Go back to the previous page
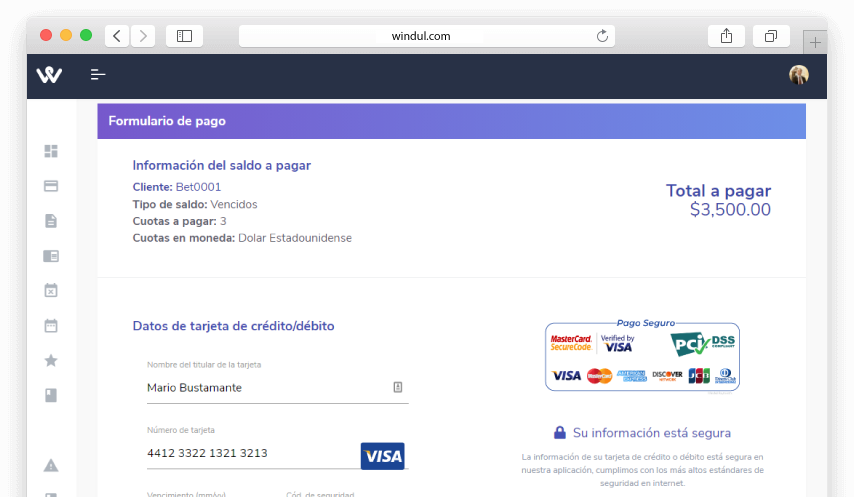This screenshot has width=854, height=497. click(x=117, y=36)
